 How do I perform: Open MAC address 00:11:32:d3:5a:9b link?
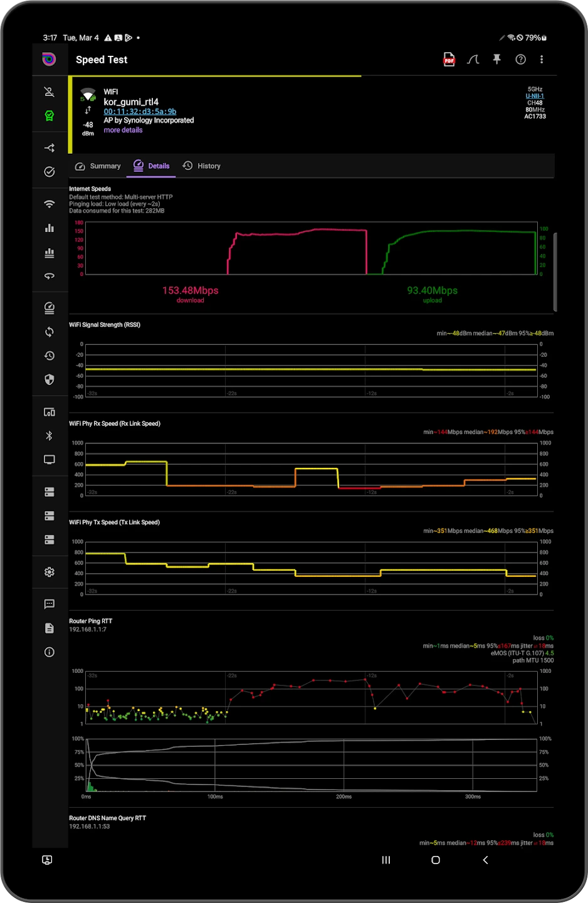click(140, 112)
